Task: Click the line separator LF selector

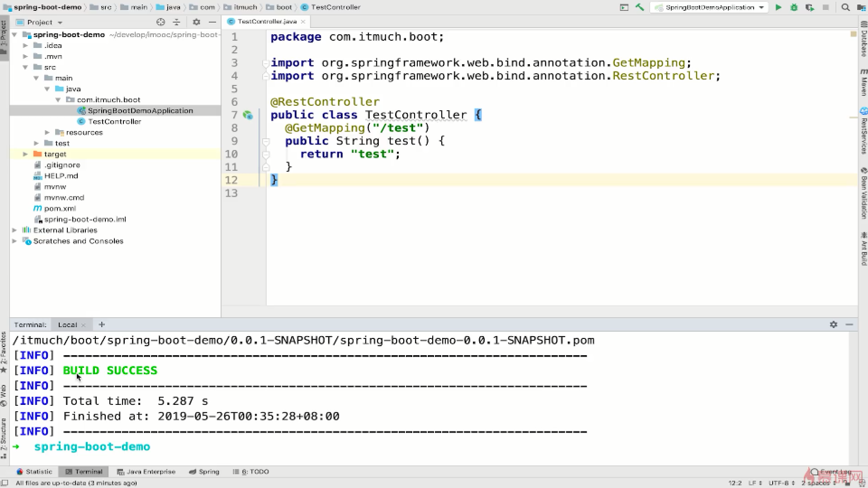Action: click(755, 483)
